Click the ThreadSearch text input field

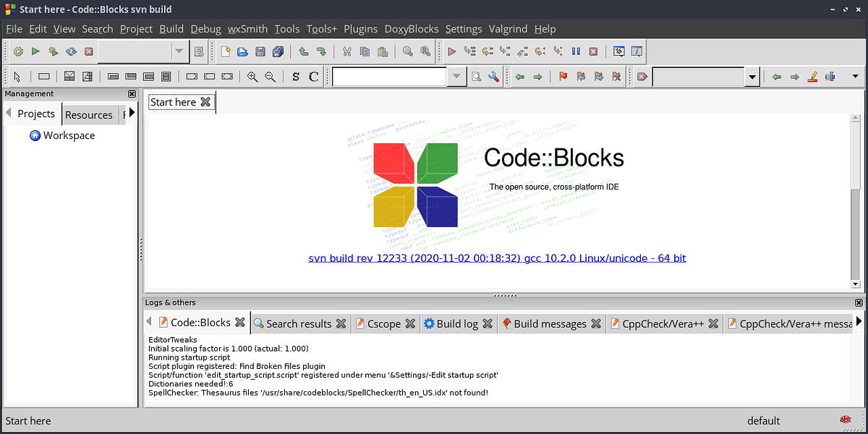[698, 77]
